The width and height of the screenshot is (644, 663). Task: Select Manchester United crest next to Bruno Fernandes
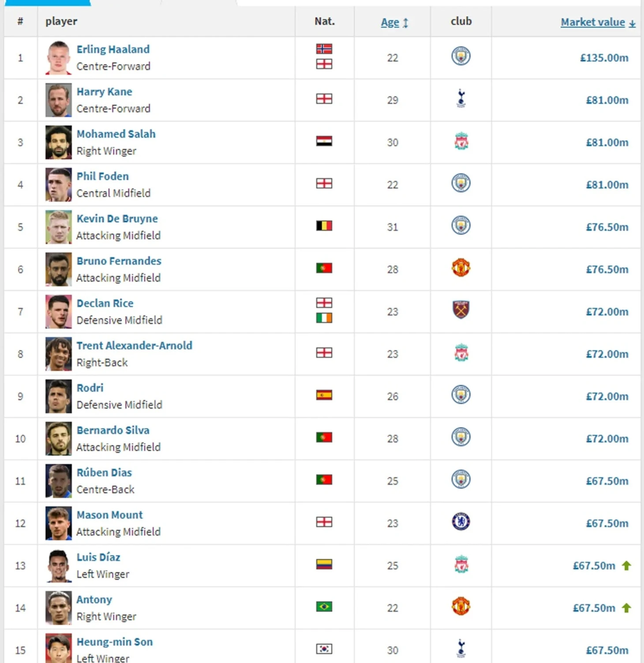[x=461, y=268]
